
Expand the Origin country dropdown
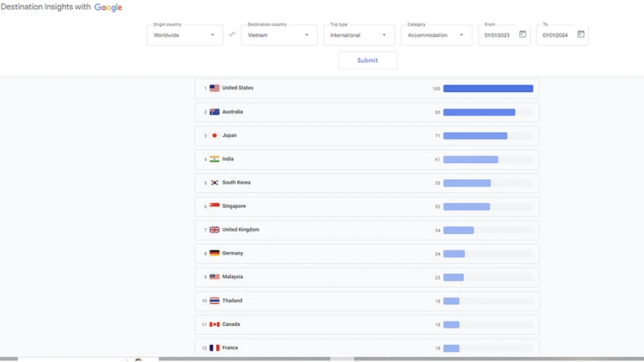185,35
